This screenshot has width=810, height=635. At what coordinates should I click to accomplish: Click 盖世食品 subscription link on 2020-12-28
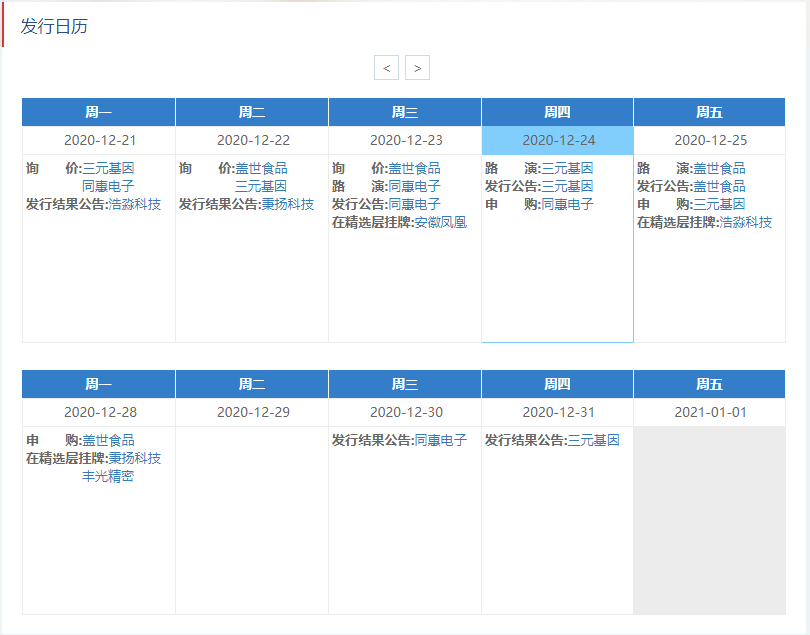pos(108,440)
